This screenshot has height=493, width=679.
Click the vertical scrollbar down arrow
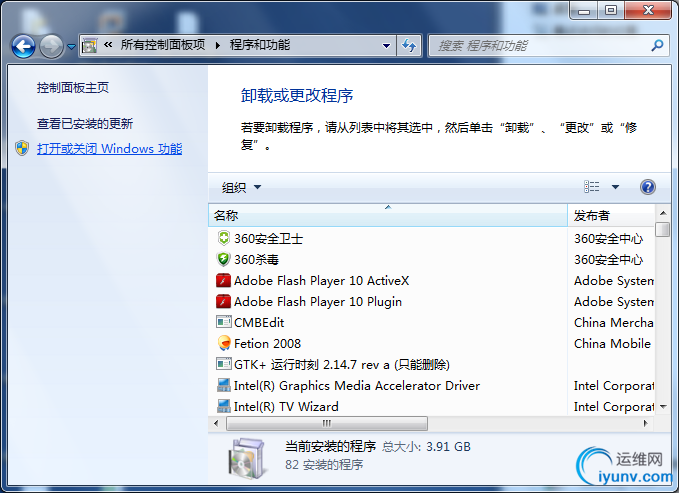(x=663, y=407)
